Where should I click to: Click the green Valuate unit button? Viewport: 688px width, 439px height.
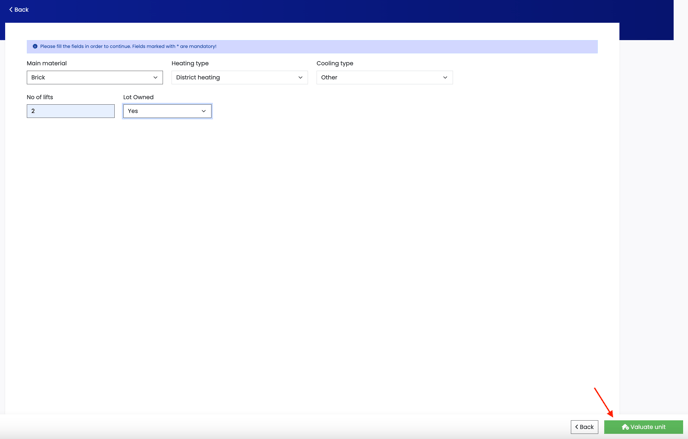[x=643, y=427]
